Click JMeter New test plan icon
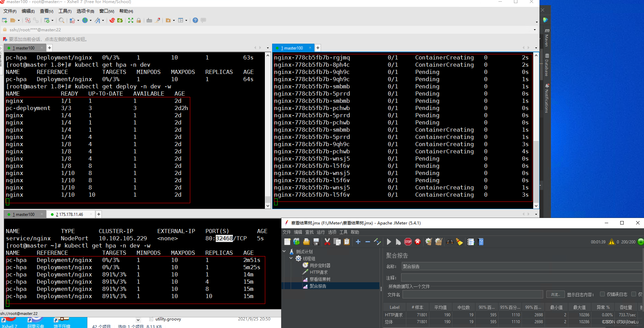644x328 pixels. (x=288, y=242)
